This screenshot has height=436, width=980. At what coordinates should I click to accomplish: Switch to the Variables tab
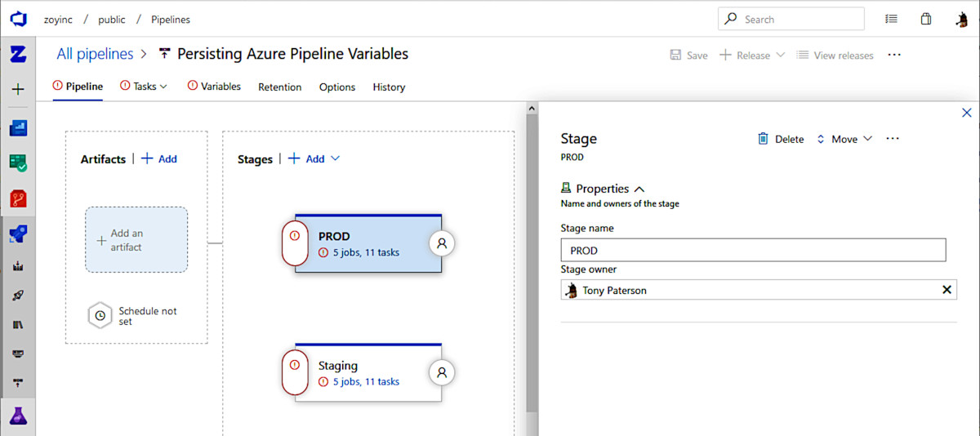(214, 86)
